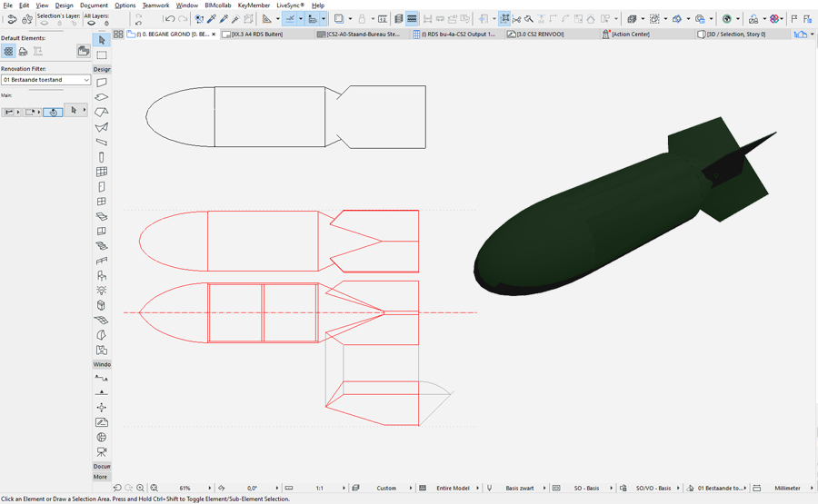Viewport: 818px width, 504px height.
Task: Click the Magic Wand icon
Action: click(235, 19)
